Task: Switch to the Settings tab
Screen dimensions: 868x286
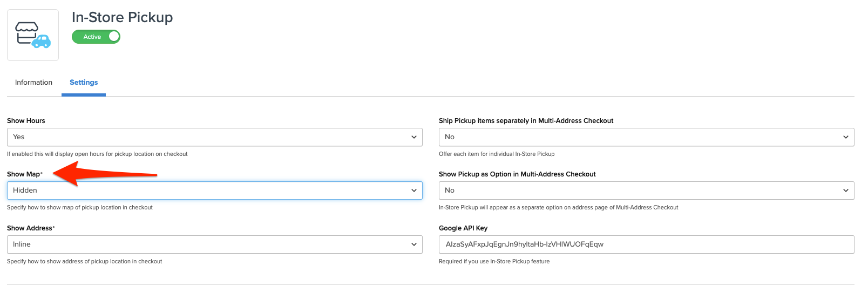Action: tap(84, 83)
